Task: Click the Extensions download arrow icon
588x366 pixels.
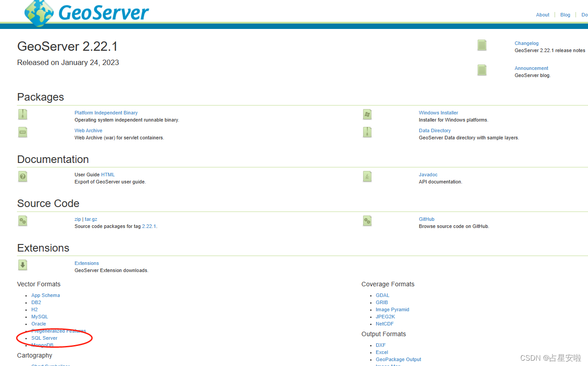Action: pos(23,265)
